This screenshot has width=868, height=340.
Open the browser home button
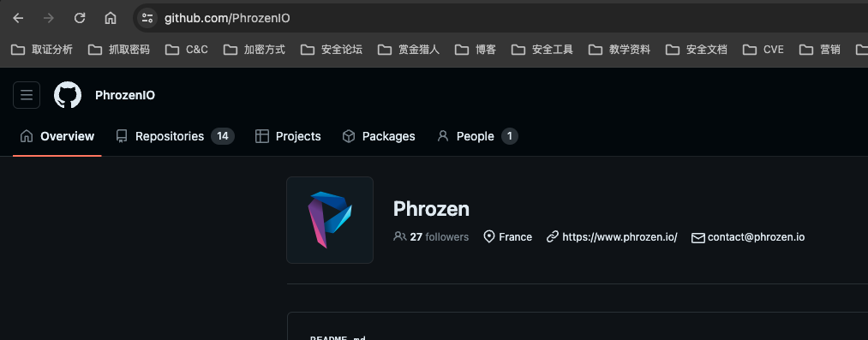click(111, 18)
